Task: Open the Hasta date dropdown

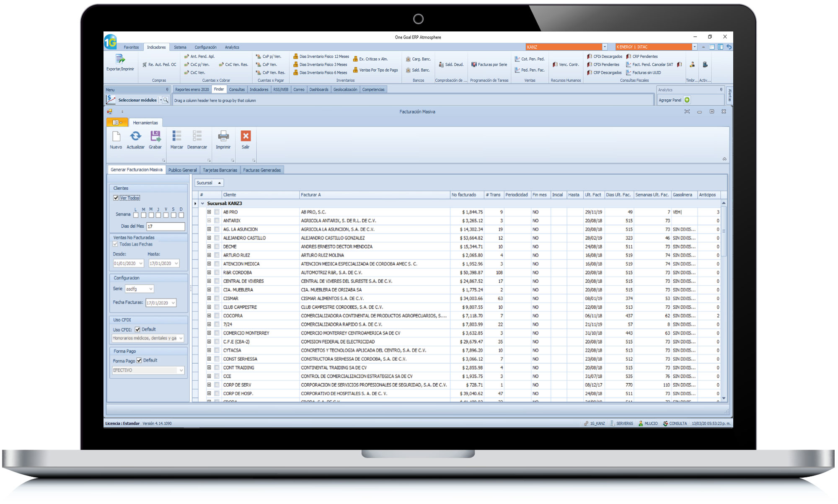Action: click(x=176, y=264)
